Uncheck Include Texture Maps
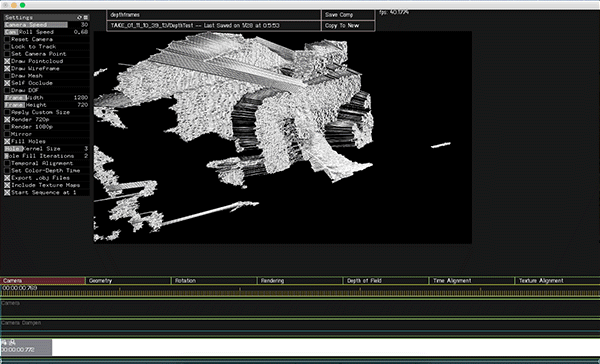The width and height of the screenshot is (600, 364). tap(7, 185)
